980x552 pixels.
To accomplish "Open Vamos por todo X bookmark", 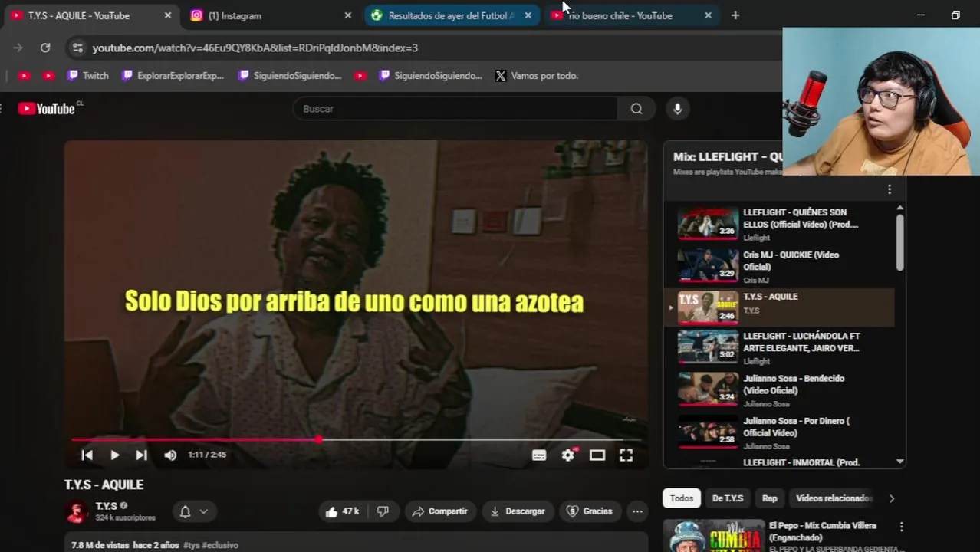I will tap(537, 76).
